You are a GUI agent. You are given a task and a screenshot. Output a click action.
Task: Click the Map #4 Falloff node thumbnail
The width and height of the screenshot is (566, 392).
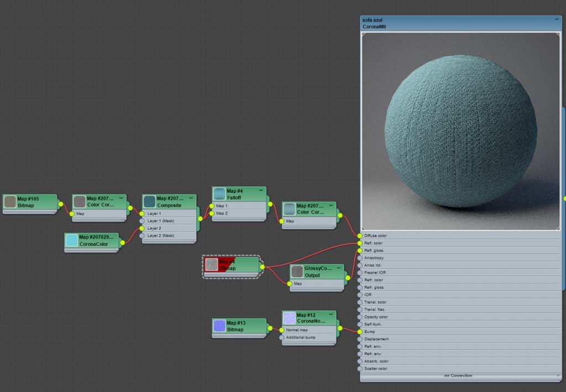coord(219,194)
